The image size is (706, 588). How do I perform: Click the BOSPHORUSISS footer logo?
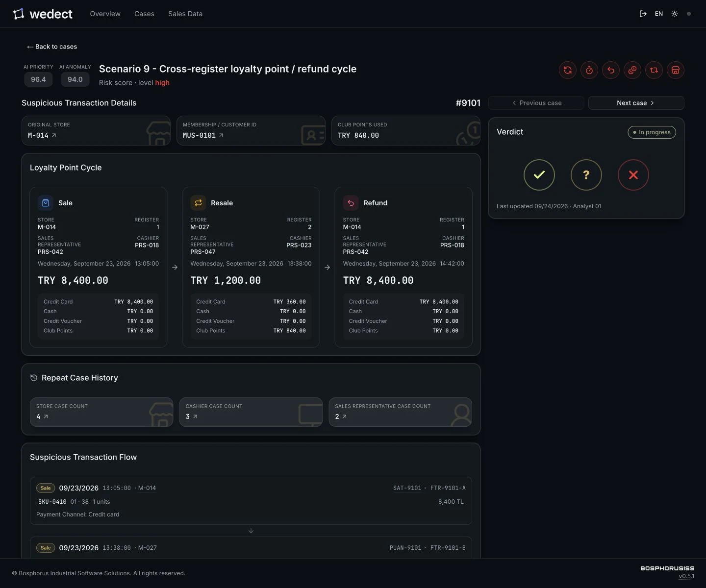tap(667, 568)
